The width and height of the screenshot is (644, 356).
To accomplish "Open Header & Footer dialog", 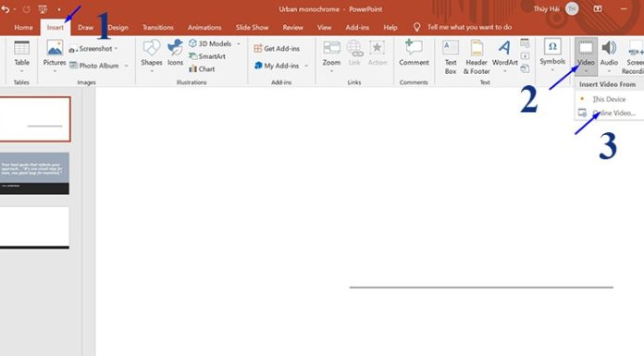I will pyautogui.click(x=477, y=57).
